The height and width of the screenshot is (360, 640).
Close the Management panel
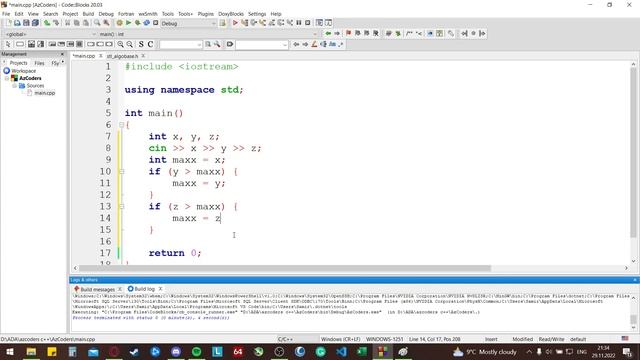62,54
